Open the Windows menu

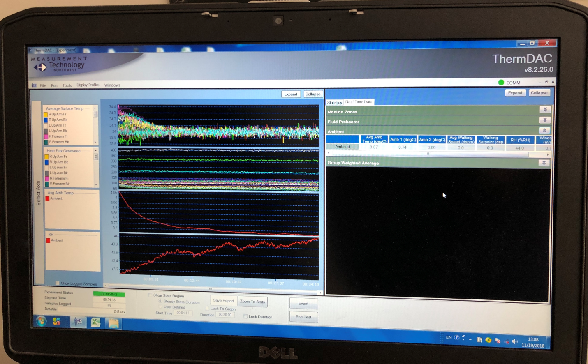(112, 85)
